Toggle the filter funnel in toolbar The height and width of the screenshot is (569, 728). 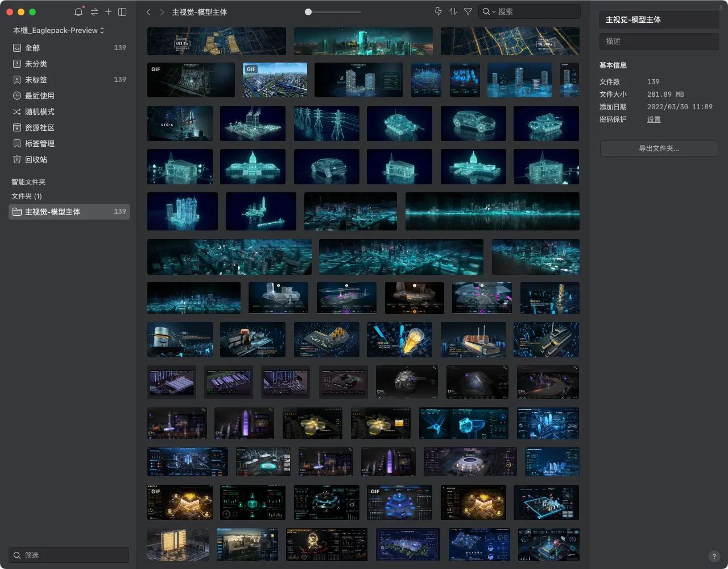[468, 12]
